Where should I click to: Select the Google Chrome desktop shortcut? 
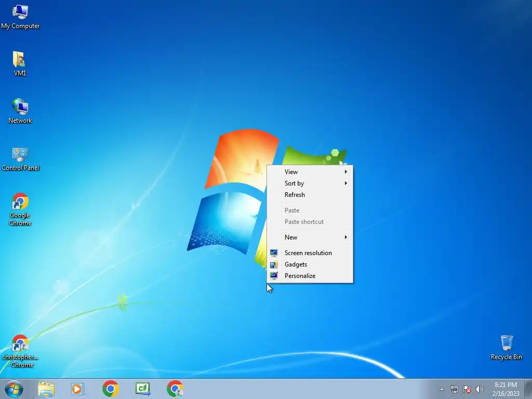pos(20,209)
